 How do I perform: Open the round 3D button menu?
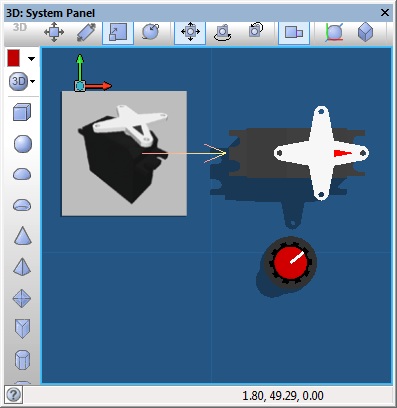coord(18,81)
